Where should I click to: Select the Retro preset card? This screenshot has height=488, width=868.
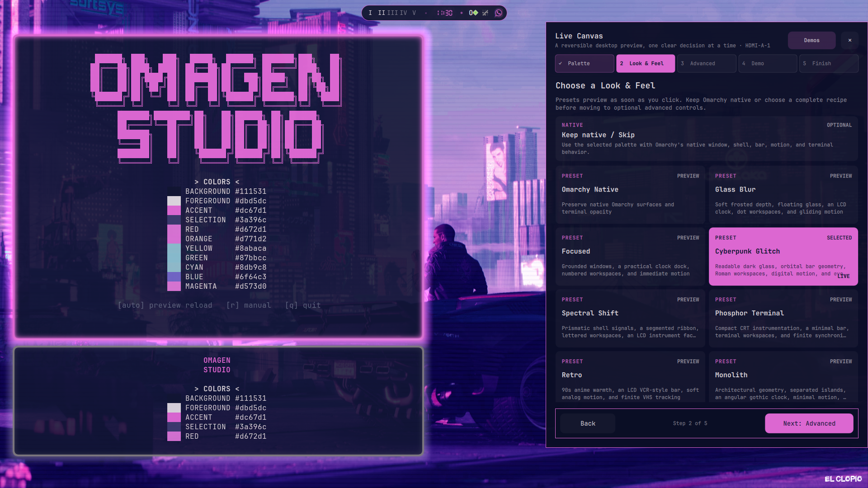point(630,377)
